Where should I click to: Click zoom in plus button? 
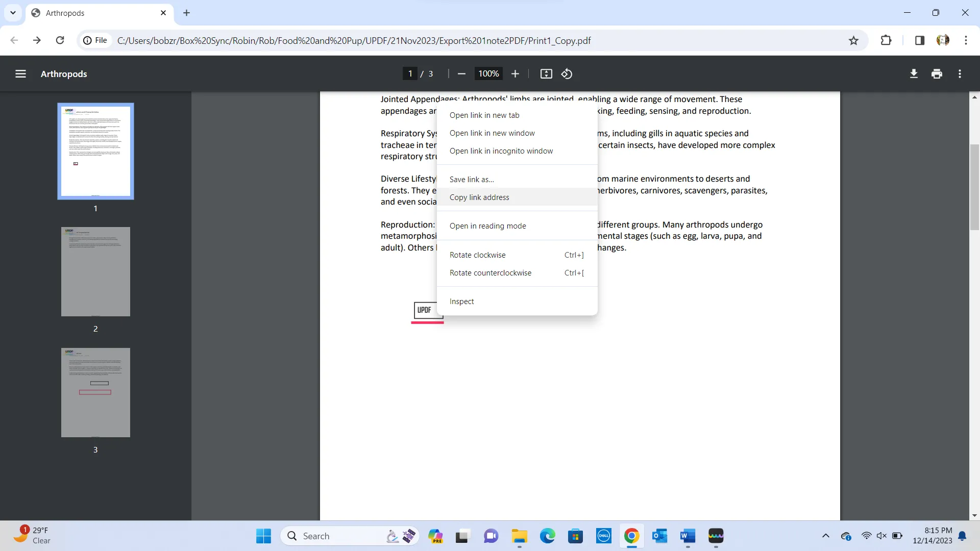pos(516,74)
